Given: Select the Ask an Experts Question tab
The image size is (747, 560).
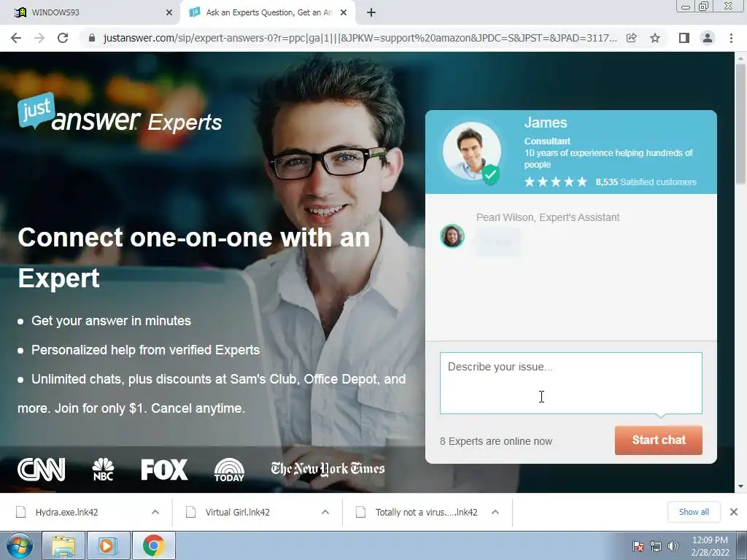Looking at the screenshot, I should pos(268,13).
